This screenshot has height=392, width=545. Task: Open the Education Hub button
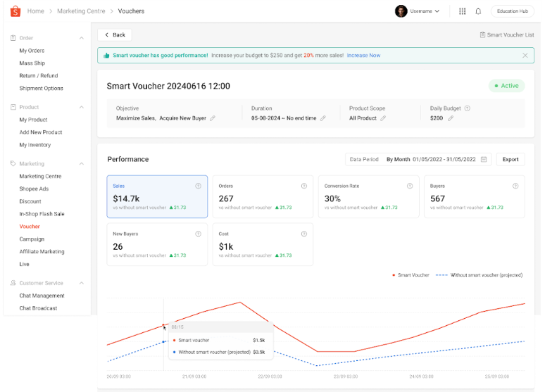(513, 11)
